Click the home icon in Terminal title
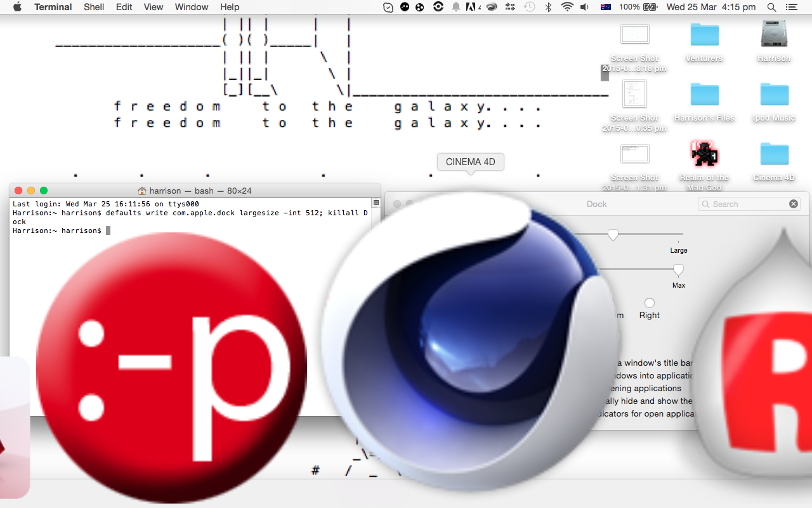Screen dimensions: 812x508 tap(142, 190)
